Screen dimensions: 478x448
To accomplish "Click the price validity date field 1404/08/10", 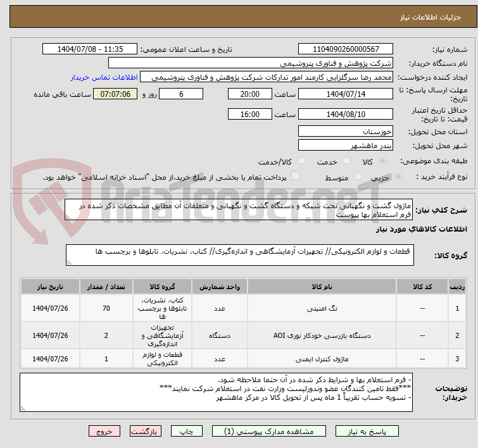I will (x=345, y=115).
